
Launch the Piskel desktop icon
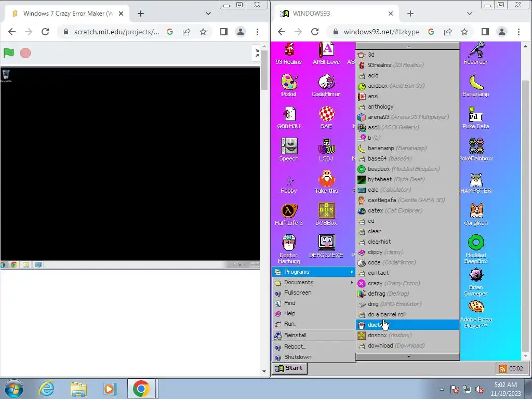click(289, 86)
